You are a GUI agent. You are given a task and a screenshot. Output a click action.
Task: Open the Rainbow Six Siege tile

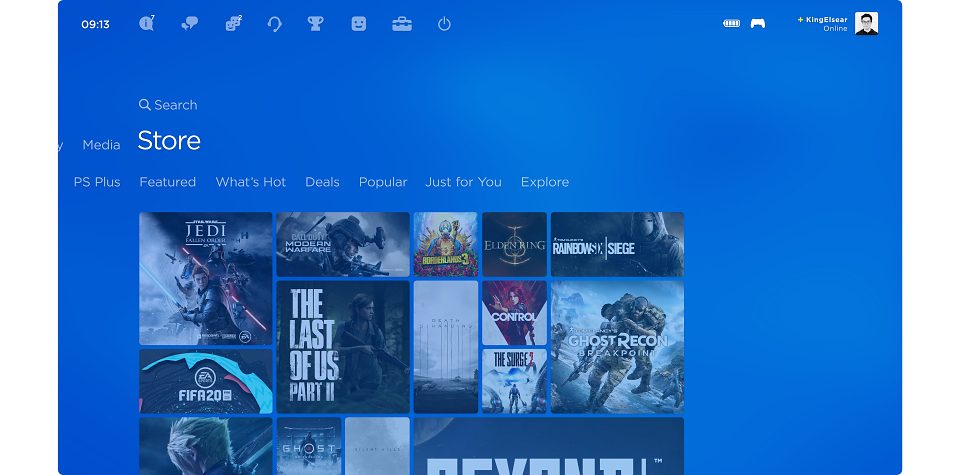click(x=617, y=244)
